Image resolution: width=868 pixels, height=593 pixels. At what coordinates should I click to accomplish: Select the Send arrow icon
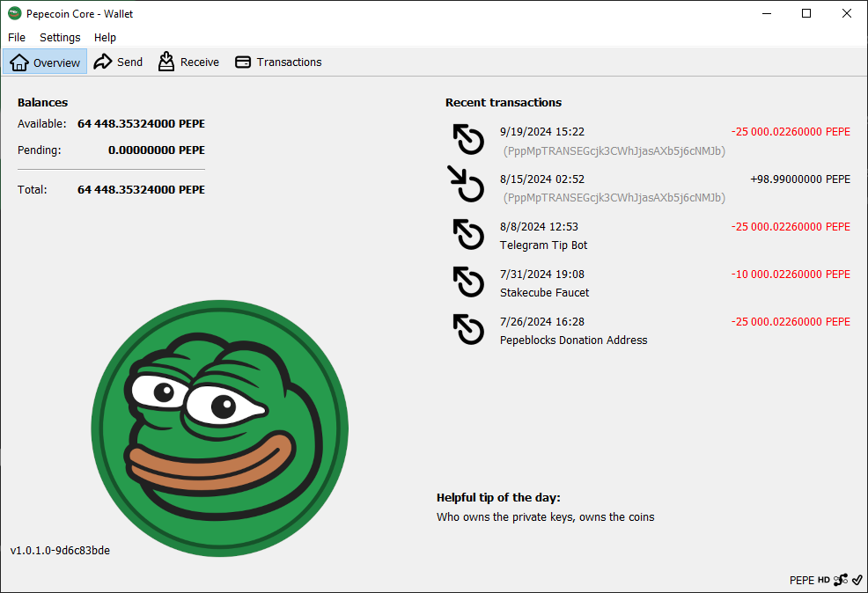point(101,62)
